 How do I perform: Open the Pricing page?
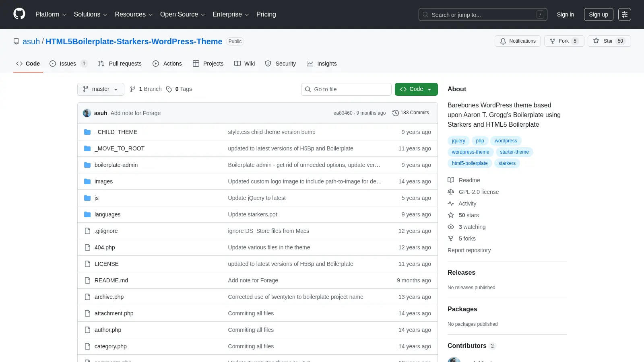point(266,14)
